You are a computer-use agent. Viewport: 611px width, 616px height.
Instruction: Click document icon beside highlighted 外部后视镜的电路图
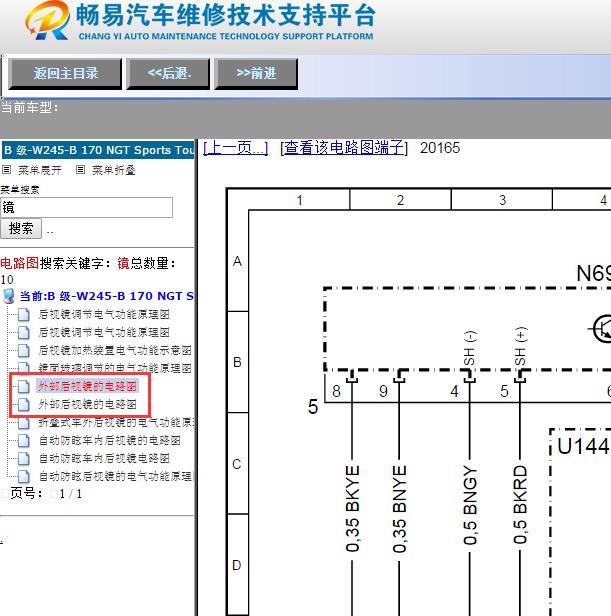pos(24,386)
